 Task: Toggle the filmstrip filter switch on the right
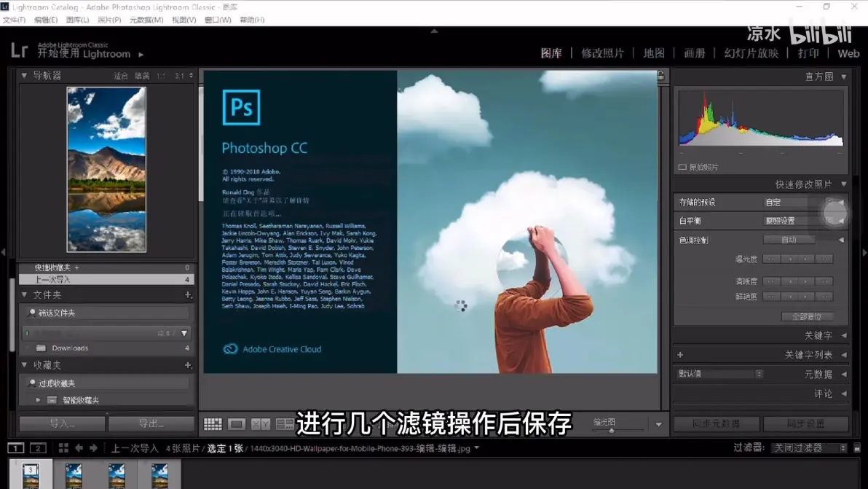point(857,448)
